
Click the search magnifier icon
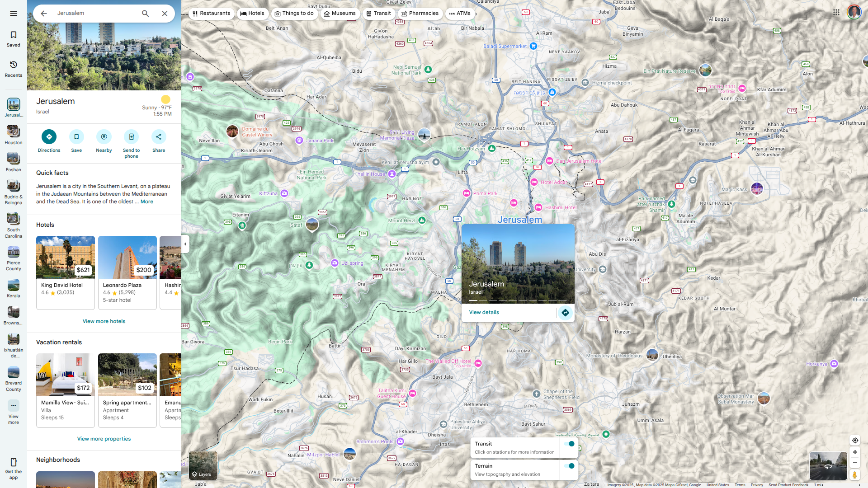pyautogui.click(x=145, y=14)
